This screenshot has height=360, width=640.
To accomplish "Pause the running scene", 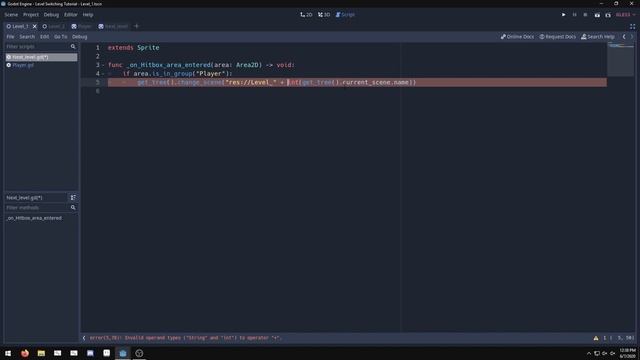I will 574,15.
